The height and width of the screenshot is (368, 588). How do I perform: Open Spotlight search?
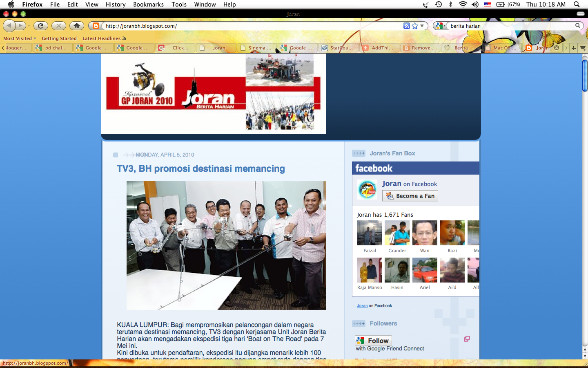tap(577, 4)
